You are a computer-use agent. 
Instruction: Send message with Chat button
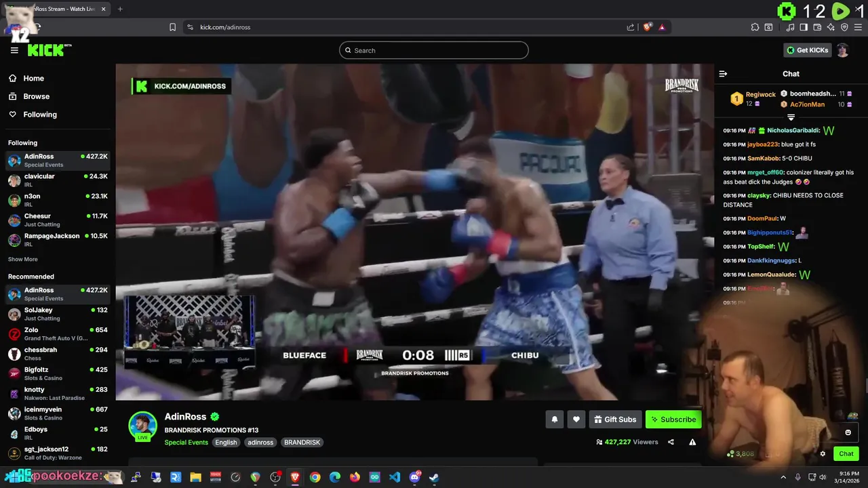(846, 453)
